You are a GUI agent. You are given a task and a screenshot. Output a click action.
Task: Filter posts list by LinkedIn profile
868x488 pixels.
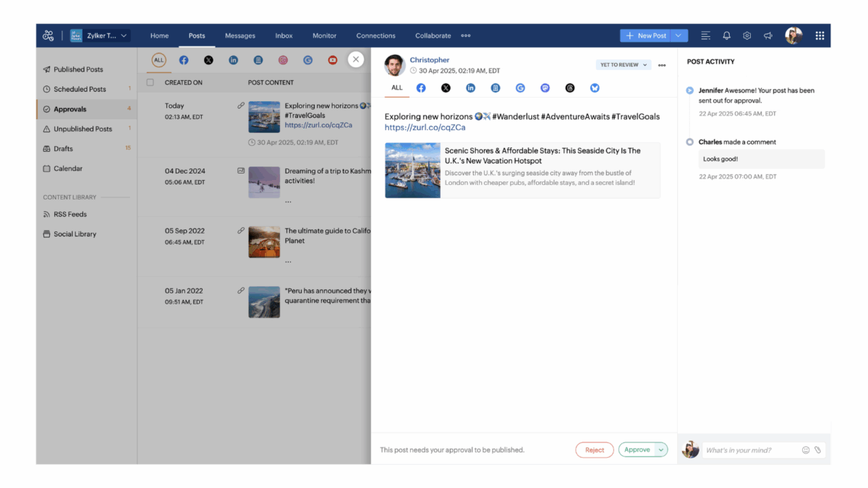233,60
